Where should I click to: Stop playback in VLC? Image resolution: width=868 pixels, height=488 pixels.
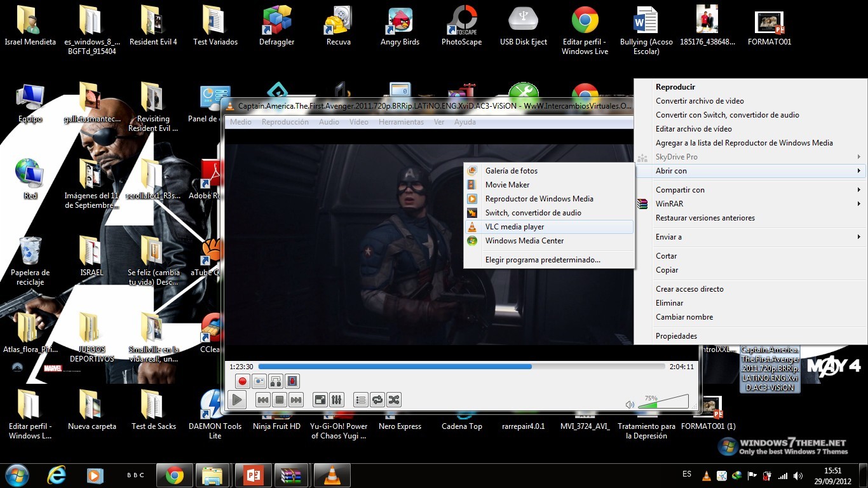point(279,400)
